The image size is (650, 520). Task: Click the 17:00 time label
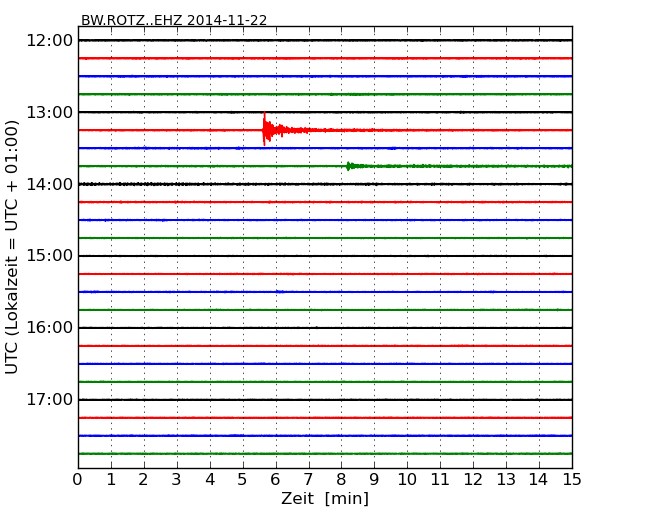tap(50, 400)
